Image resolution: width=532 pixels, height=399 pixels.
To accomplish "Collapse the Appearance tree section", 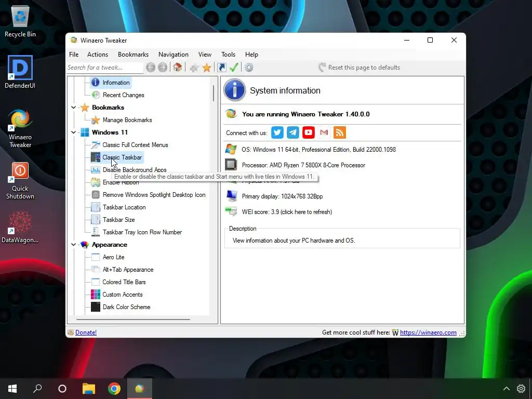I will click(74, 245).
